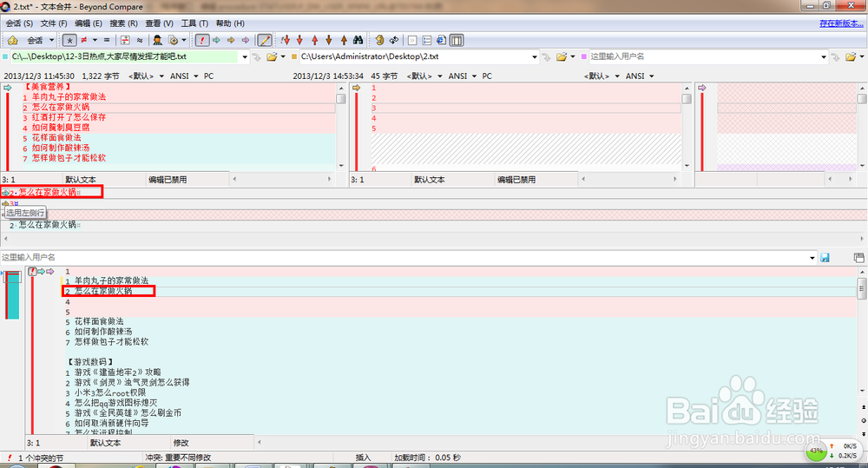This screenshot has width=868, height=468.
Task: Toggle the Show All asterisk button
Action: click(x=69, y=40)
